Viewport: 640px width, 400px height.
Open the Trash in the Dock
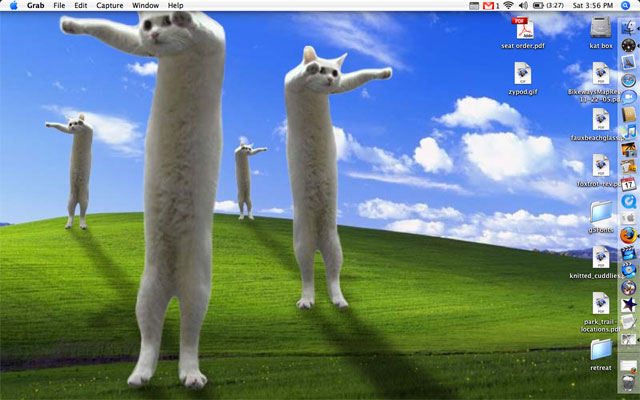tap(629, 384)
